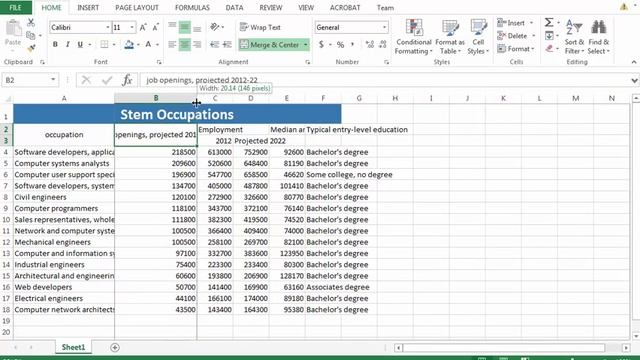The width and height of the screenshot is (640, 360).
Task: Click the Cut scissors icon
Action: [x=31, y=23]
